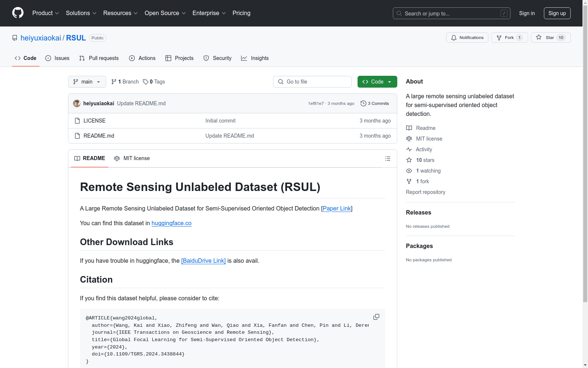588x368 pixels.
Task: Click the commit history clock icon
Action: (x=363, y=103)
